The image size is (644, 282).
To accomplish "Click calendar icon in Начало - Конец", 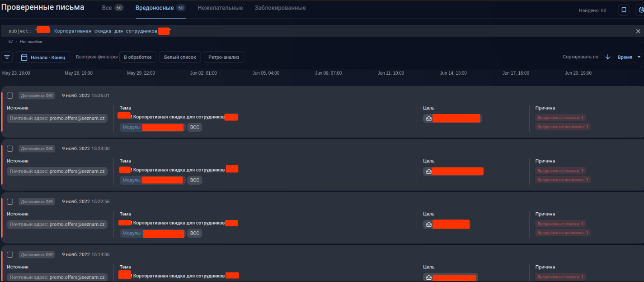I will click(x=24, y=57).
